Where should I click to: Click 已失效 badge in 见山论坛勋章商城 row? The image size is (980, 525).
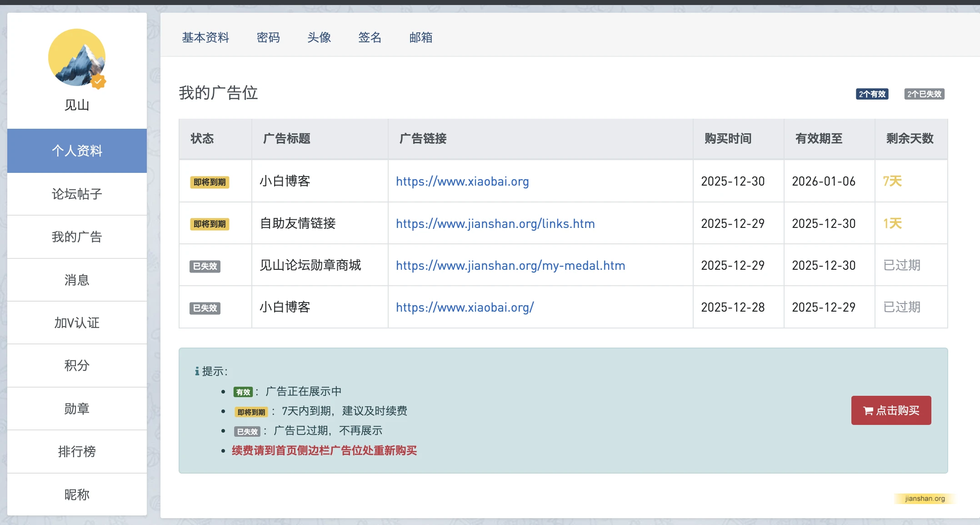(x=205, y=266)
